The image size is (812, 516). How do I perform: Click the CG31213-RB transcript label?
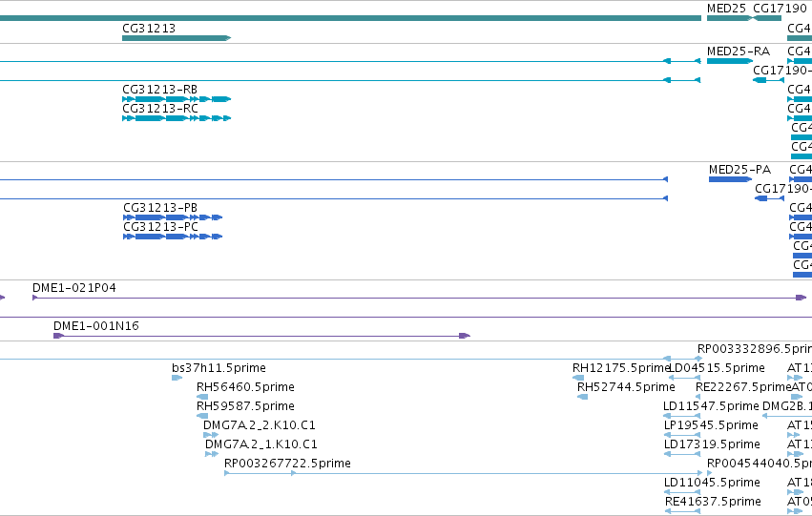pyautogui.click(x=159, y=90)
